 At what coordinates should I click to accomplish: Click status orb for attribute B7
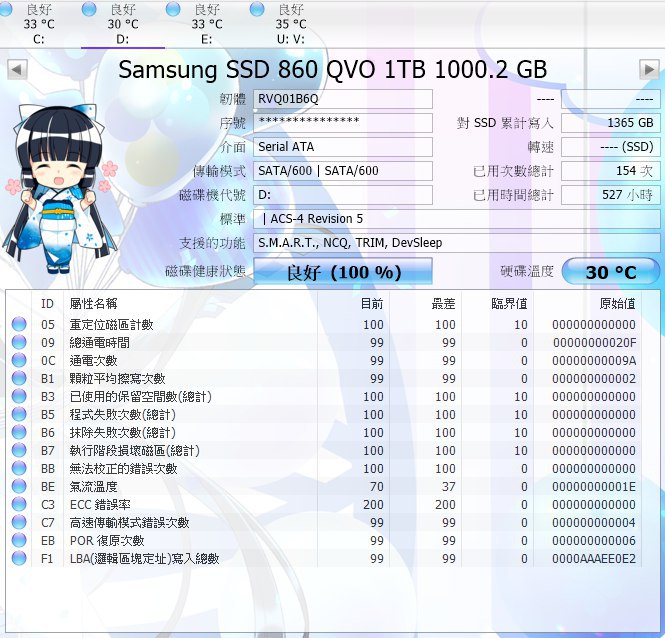coord(19,450)
